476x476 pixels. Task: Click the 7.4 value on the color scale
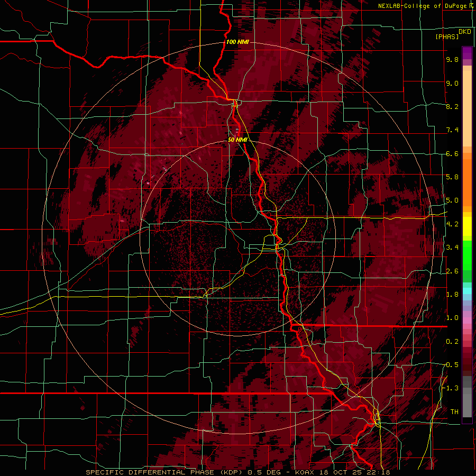(452, 130)
